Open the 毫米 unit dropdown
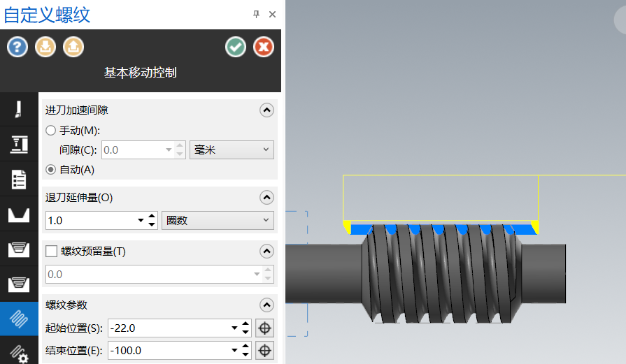The height and width of the screenshot is (364, 626). [x=232, y=150]
